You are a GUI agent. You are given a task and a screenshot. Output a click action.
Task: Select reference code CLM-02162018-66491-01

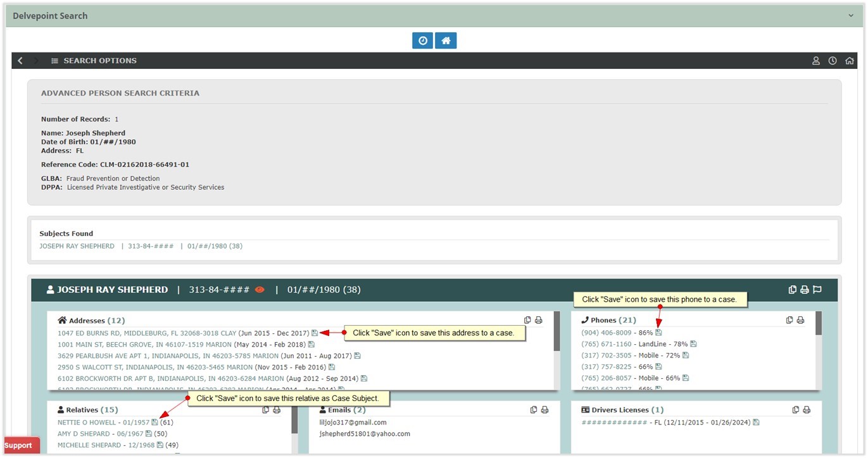tap(144, 164)
